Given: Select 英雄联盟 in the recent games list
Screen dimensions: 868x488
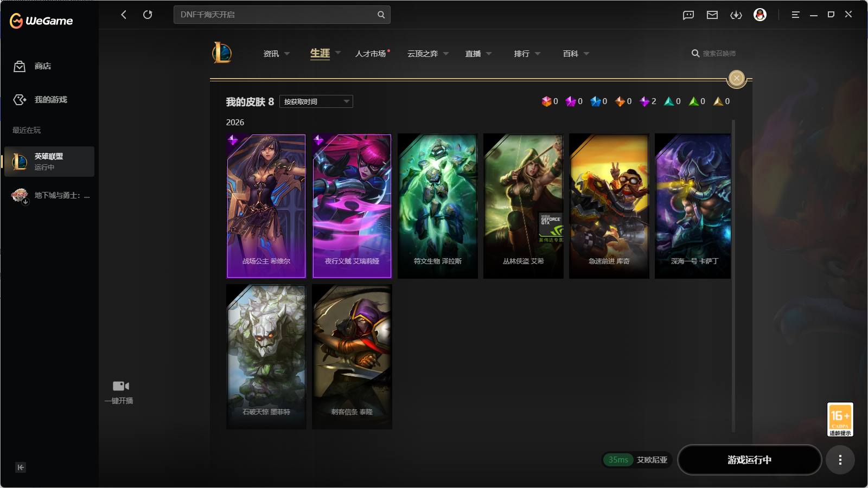Looking at the screenshot, I should click(49, 162).
